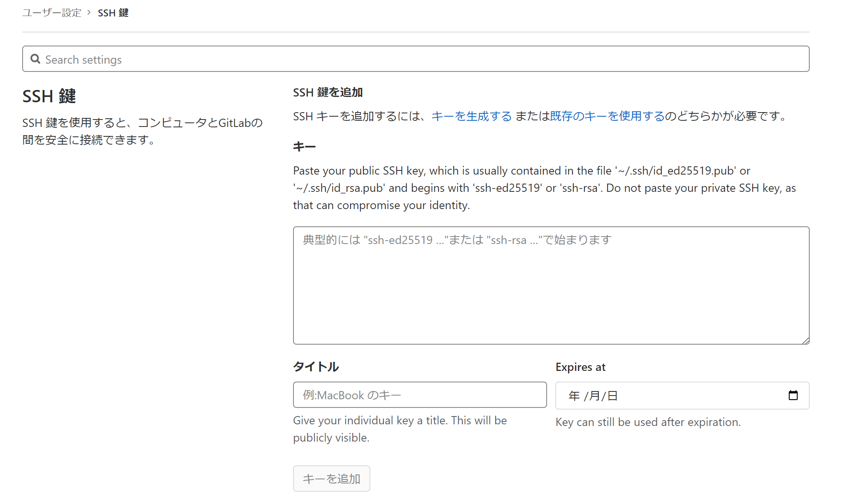Open the キーを生成する link
This screenshot has width=866, height=504.
(x=471, y=116)
